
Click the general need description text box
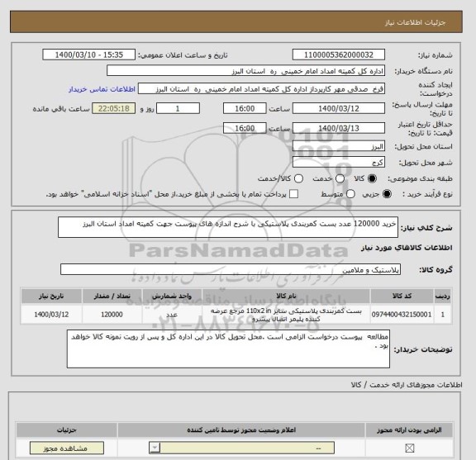click(x=228, y=227)
